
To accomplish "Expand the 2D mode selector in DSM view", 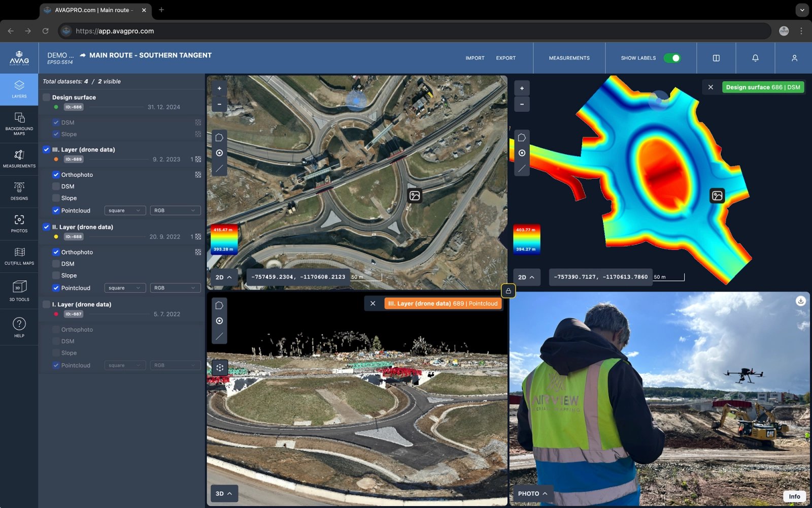I will tap(526, 277).
